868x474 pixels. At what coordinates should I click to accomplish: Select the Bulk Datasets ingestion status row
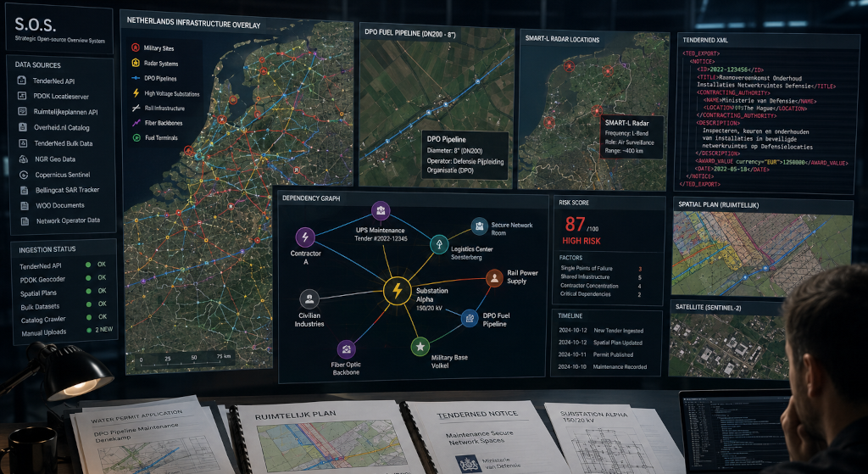coord(63,305)
